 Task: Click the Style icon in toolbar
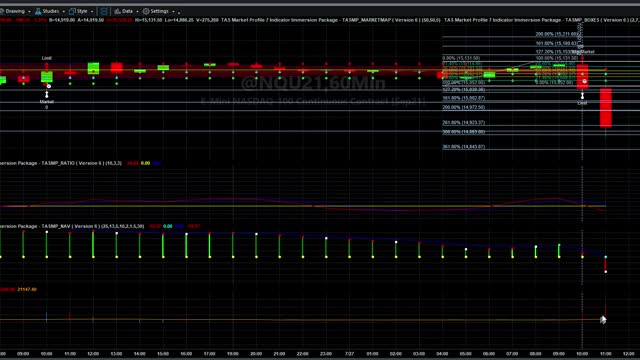[72, 11]
